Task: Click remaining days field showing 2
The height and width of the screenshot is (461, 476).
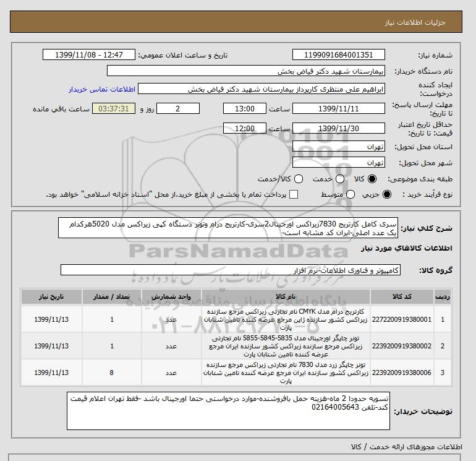Action: click(x=178, y=108)
